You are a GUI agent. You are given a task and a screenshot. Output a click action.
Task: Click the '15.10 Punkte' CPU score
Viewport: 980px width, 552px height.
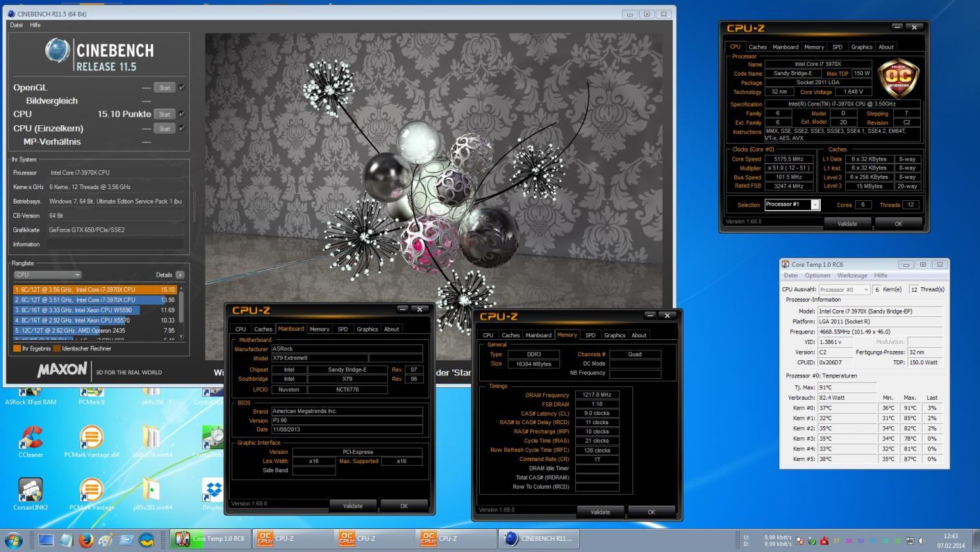(x=124, y=114)
